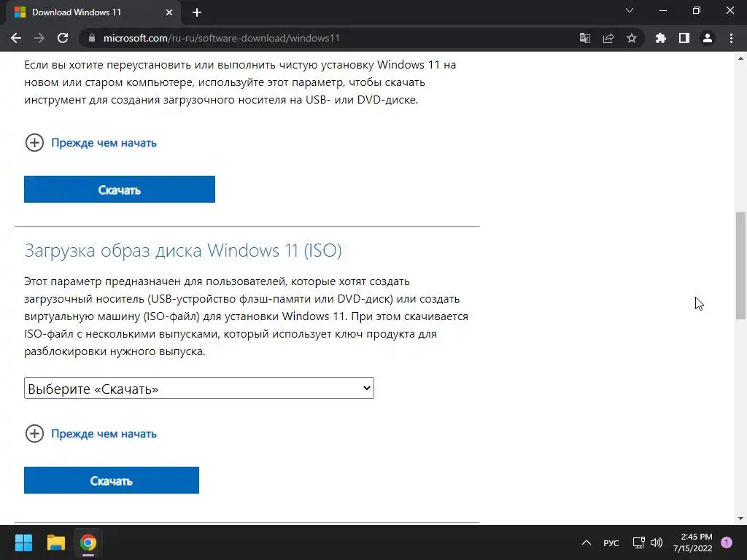Viewport: 747px width, 560px height.
Task: Open the notification badge in the tray
Action: click(727, 542)
